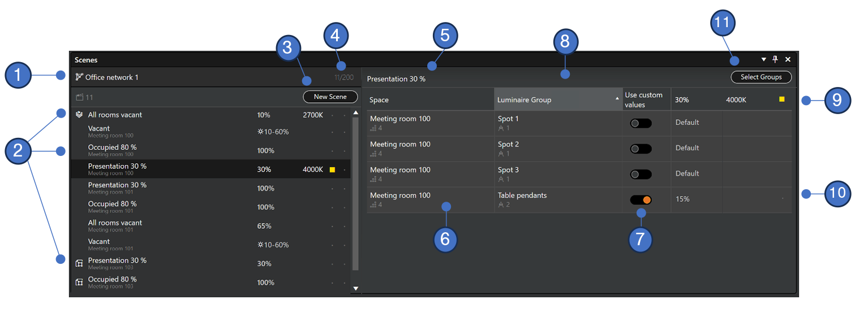The image size is (868, 313).
Task: Click the layers icon next to All rooms vacant 10%
Action: point(79,115)
